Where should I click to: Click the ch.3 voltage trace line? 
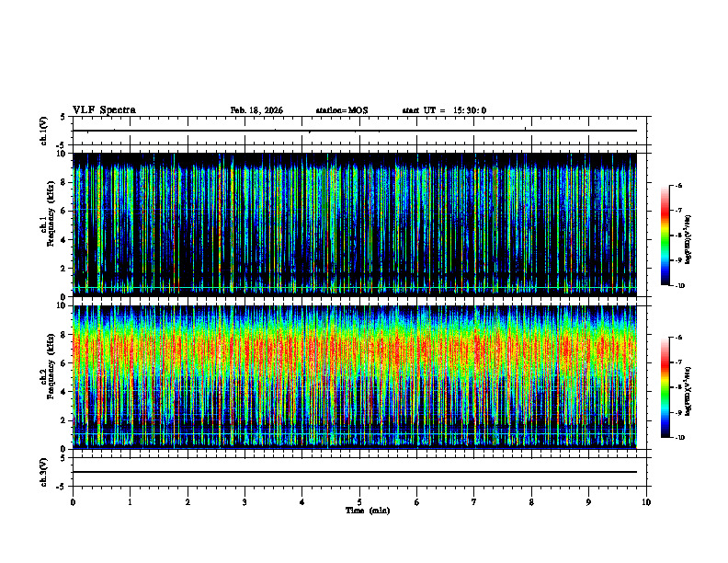click(355, 472)
